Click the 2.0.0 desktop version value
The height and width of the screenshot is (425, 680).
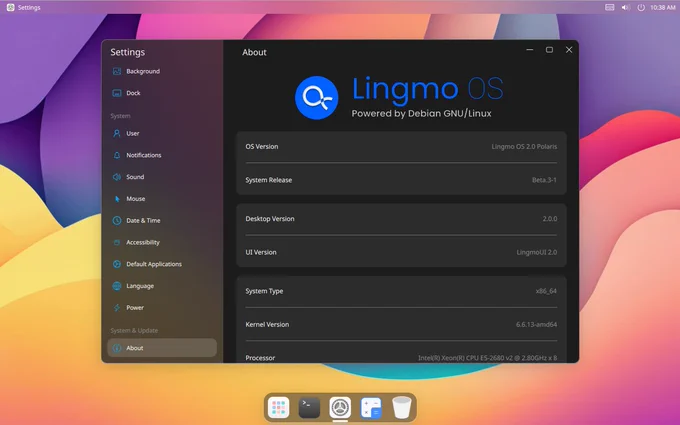coord(549,219)
